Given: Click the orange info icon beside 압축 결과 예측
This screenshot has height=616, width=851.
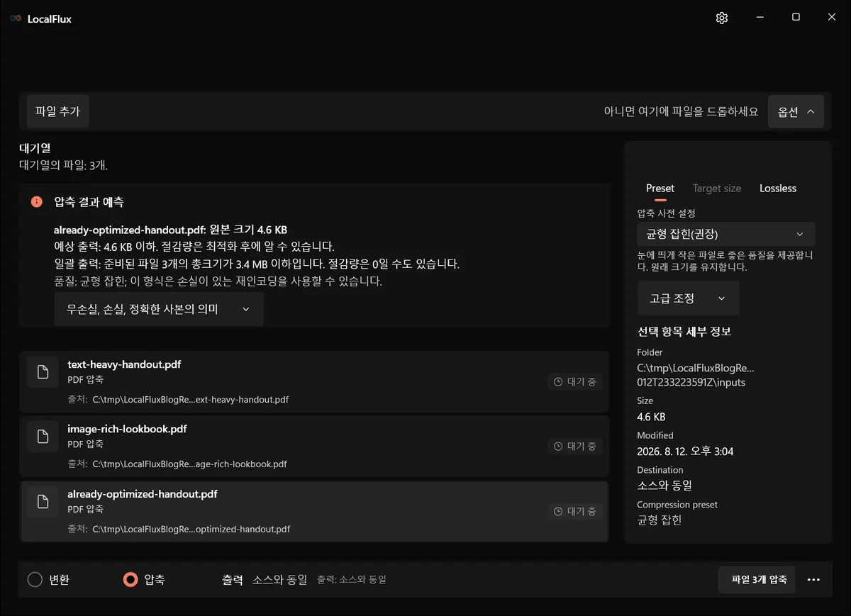Looking at the screenshot, I should click(x=37, y=202).
